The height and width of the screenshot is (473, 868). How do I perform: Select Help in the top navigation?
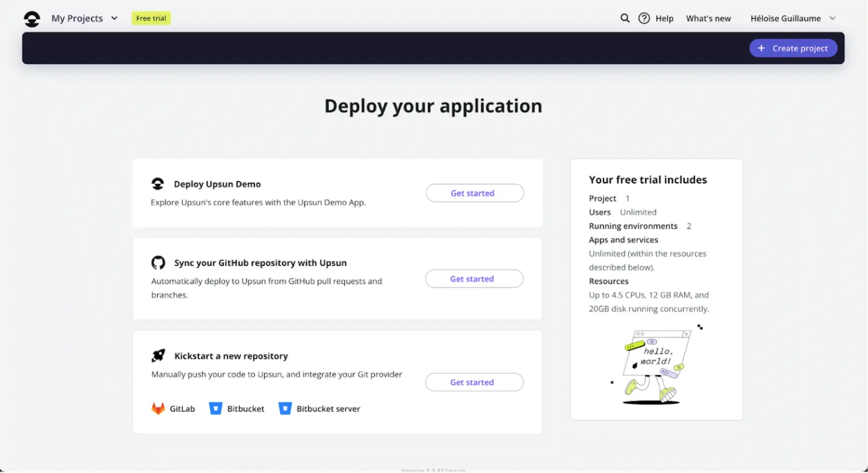[x=664, y=18]
